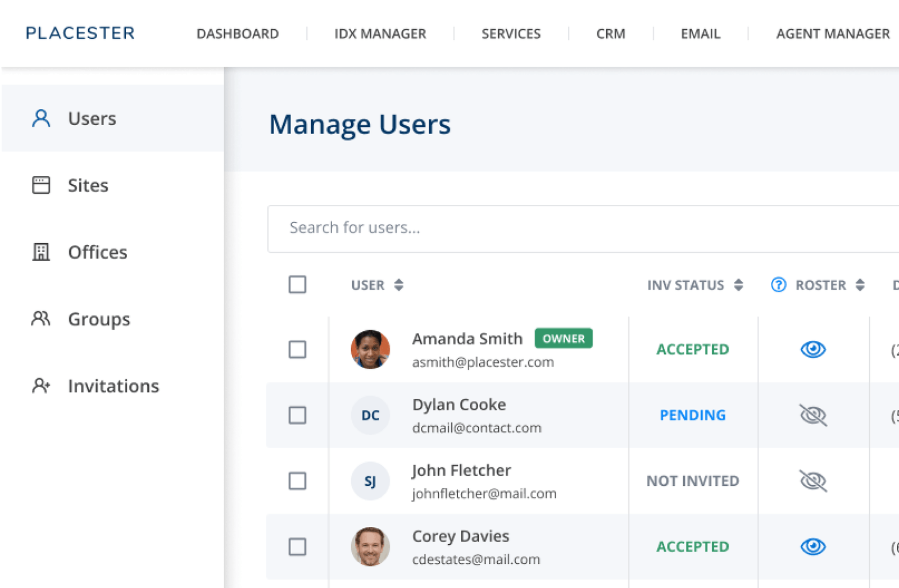Open the Sites section via its icon
The height and width of the screenshot is (588, 899).
pos(40,185)
